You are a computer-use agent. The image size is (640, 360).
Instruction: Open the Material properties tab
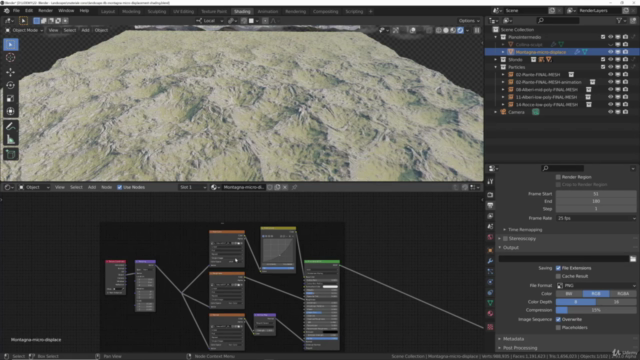[490, 314]
